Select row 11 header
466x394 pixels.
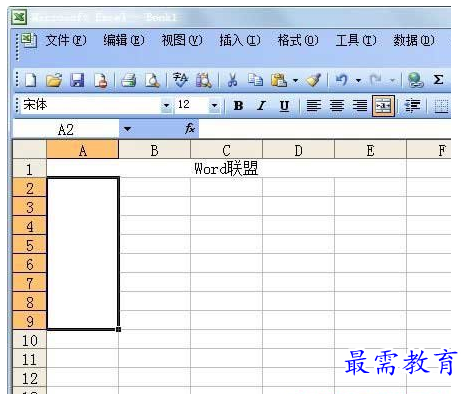(x=29, y=358)
